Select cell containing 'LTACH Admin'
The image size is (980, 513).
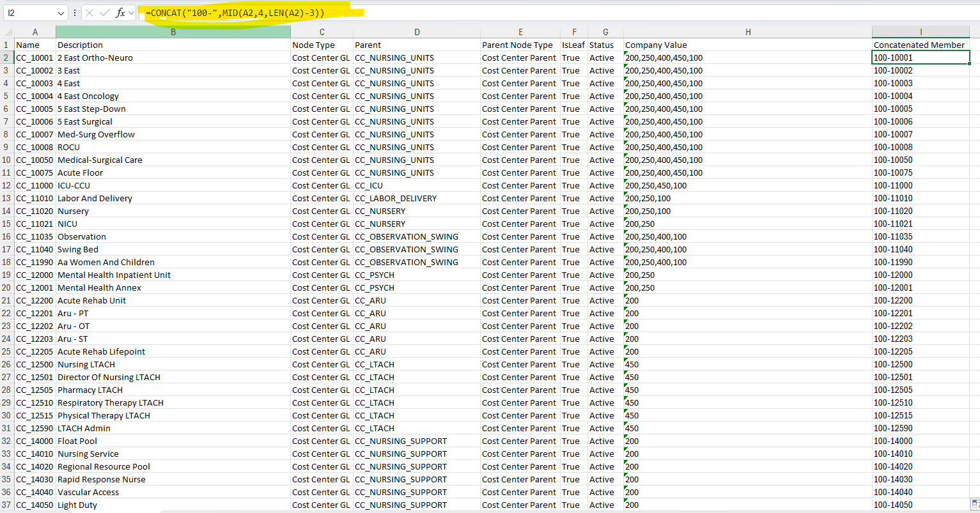173,428
